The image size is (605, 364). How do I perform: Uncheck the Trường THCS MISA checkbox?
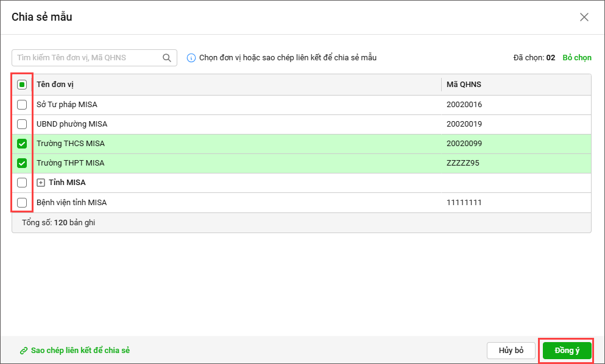pos(22,144)
